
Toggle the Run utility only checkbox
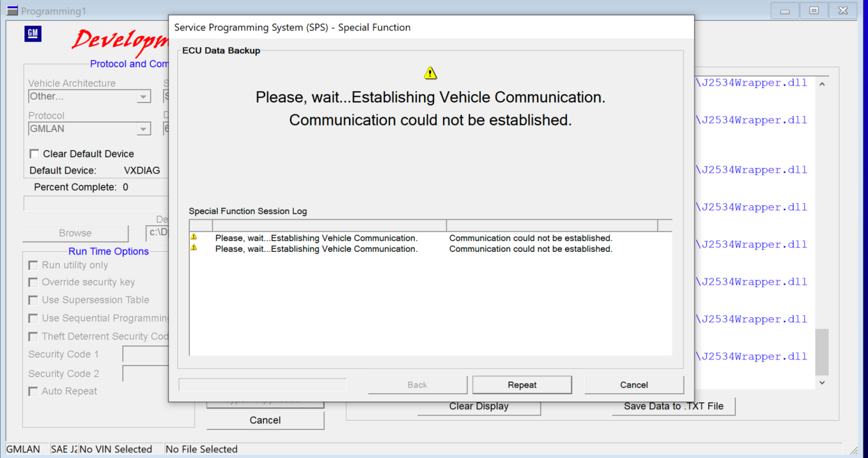tap(34, 265)
